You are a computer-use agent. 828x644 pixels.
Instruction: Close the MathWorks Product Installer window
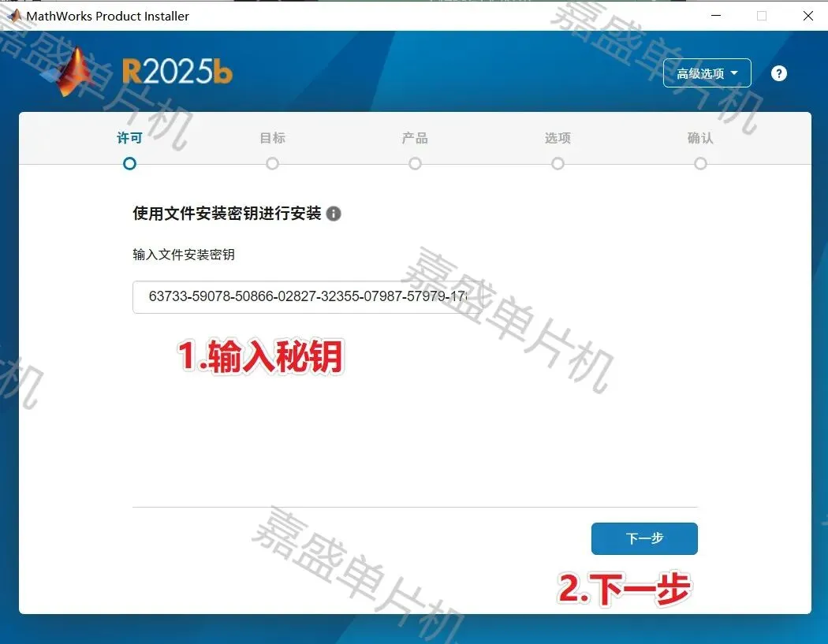point(808,16)
